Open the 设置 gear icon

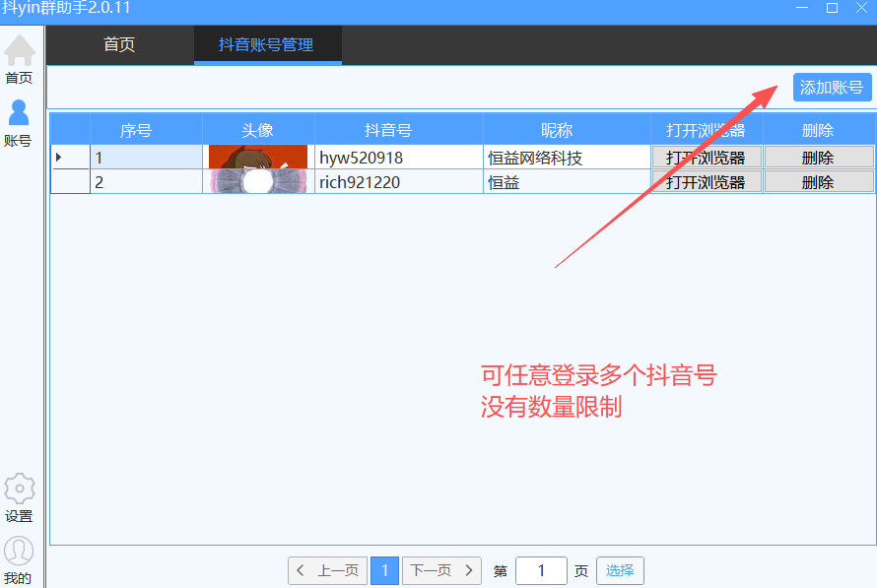(19, 497)
